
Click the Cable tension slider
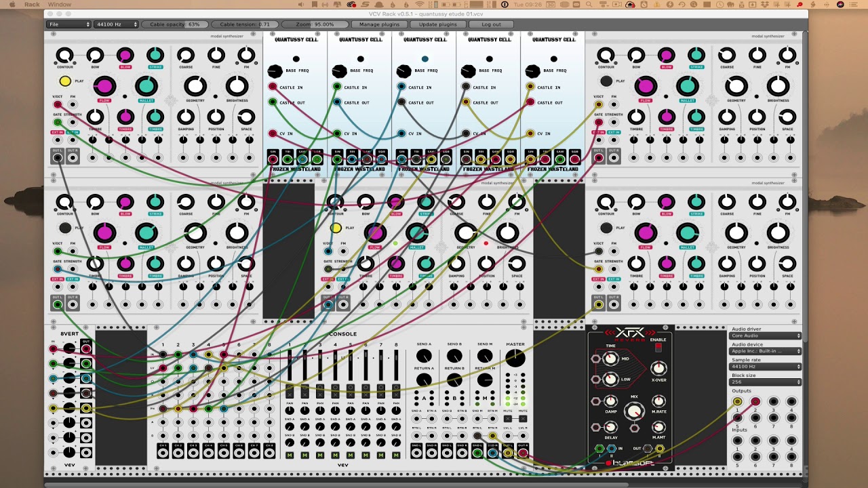coord(245,24)
